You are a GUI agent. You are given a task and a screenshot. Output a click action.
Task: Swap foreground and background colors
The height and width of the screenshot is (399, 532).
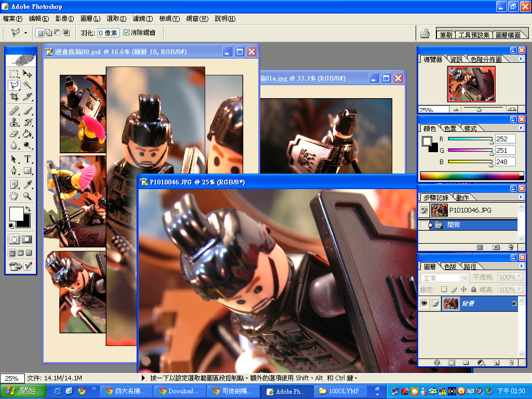tap(28, 209)
